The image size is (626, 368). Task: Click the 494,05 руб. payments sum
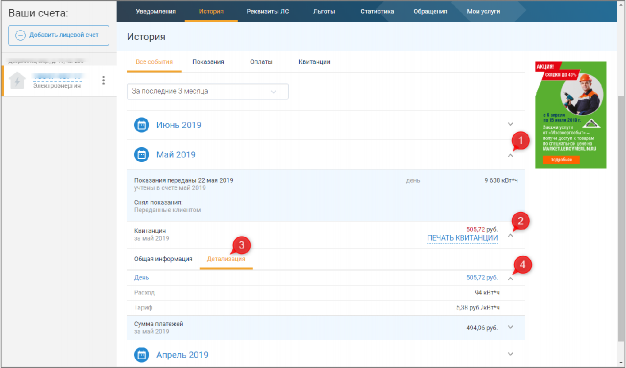pyautogui.click(x=482, y=328)
